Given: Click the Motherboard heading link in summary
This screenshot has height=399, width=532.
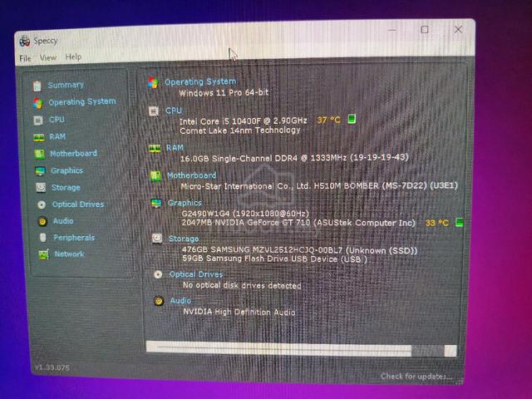Looking at the screenshot, I should coord(192,175).
